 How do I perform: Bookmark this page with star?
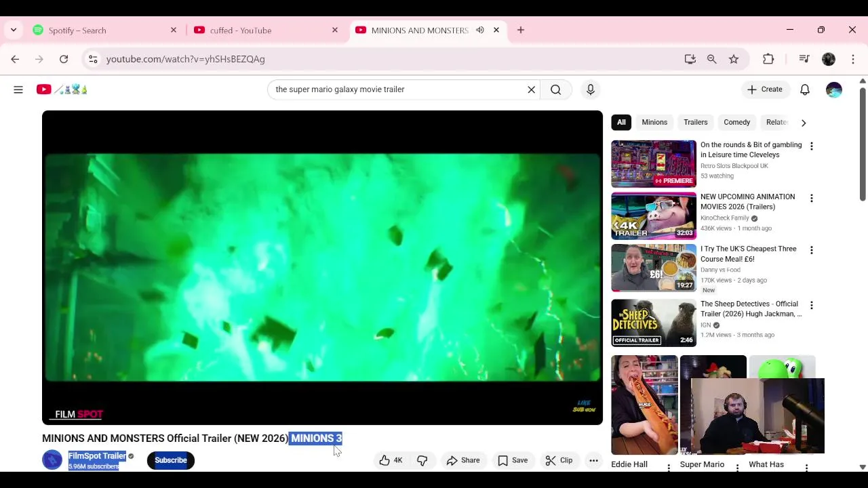[734, 59]
